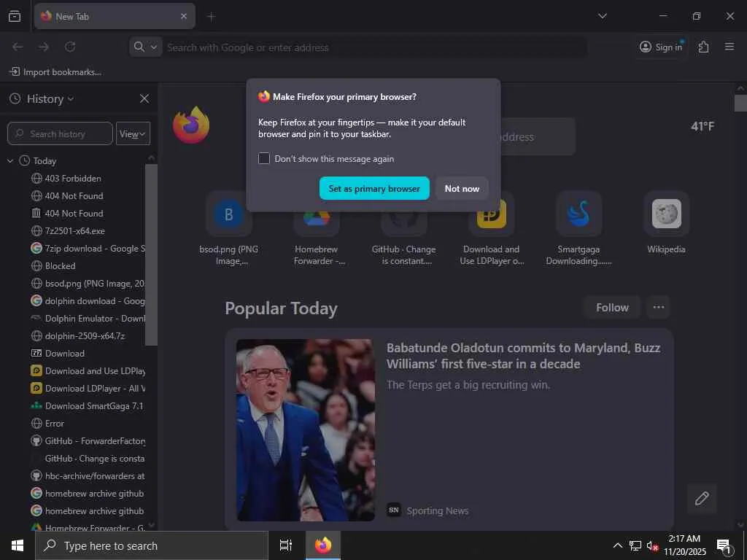Check Don't show this message again
Image resolution: width=747 pixels, height=560 pixels.
(x=264, y=158)
